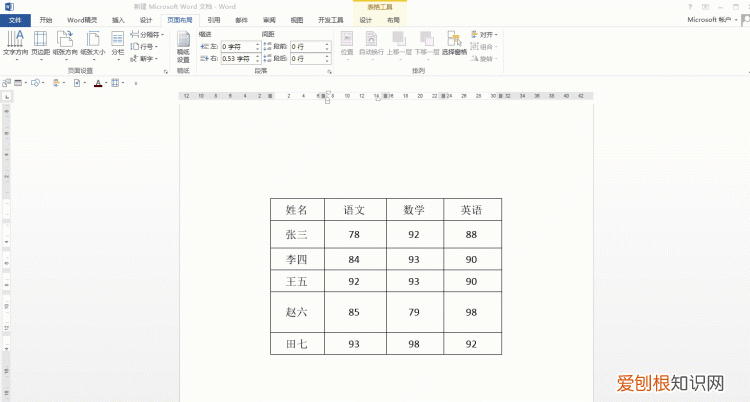Click the red font color A icon

(98, 83)
